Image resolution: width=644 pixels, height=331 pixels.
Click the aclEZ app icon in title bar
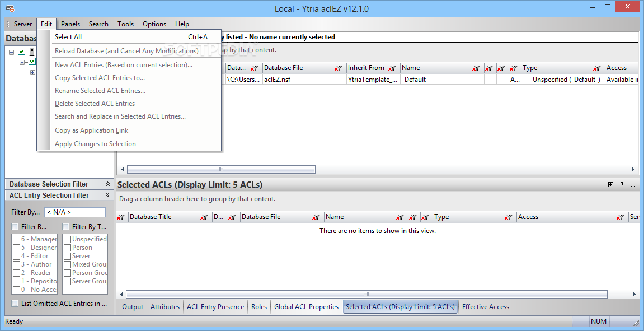(9, 8)
